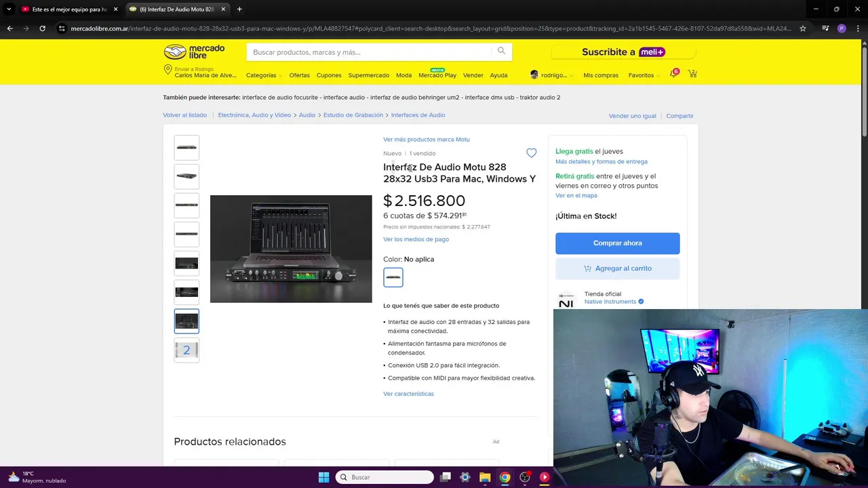Viewport: 868px width, 488px height.
Task: Select the second product thumbnail
Action: click(186, 176)
